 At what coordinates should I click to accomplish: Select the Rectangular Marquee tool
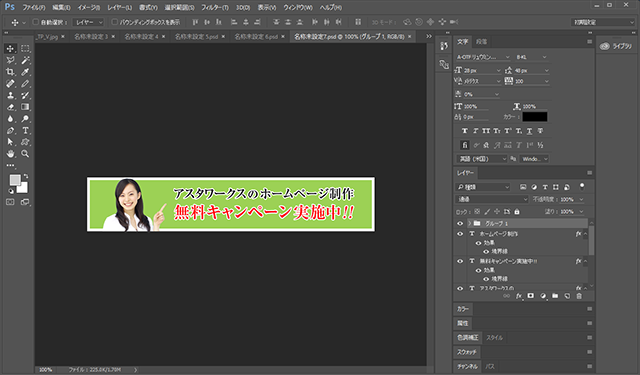tap(25, 49)
